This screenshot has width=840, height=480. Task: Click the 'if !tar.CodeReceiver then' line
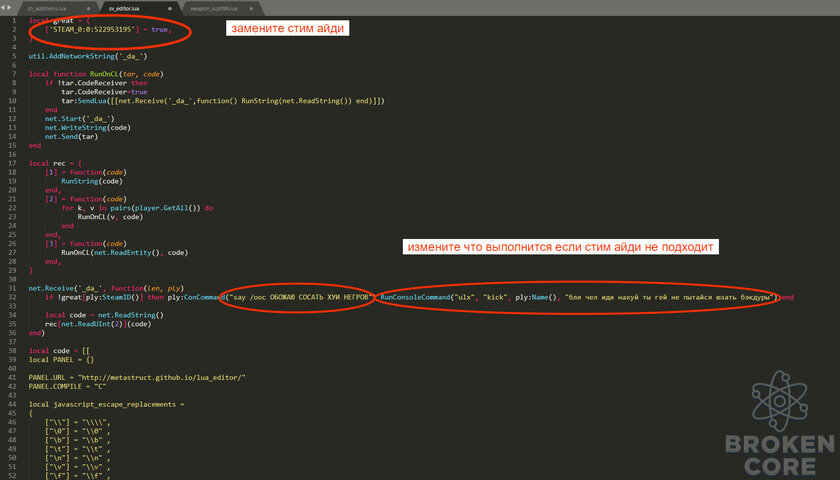tap(96, 83)
